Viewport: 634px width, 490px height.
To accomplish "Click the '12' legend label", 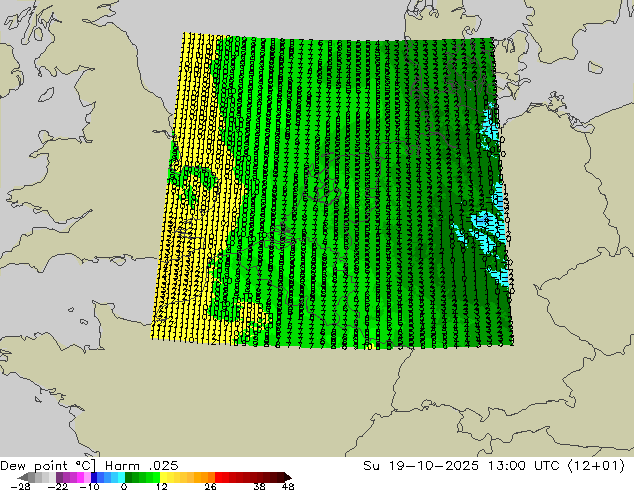I will (x=162, y=486).
